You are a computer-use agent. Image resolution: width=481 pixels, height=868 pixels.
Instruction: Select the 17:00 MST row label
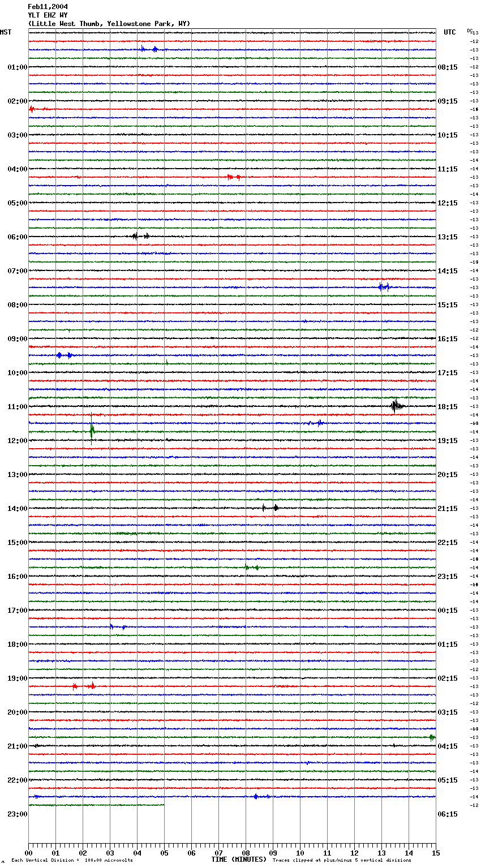[18, 611]
